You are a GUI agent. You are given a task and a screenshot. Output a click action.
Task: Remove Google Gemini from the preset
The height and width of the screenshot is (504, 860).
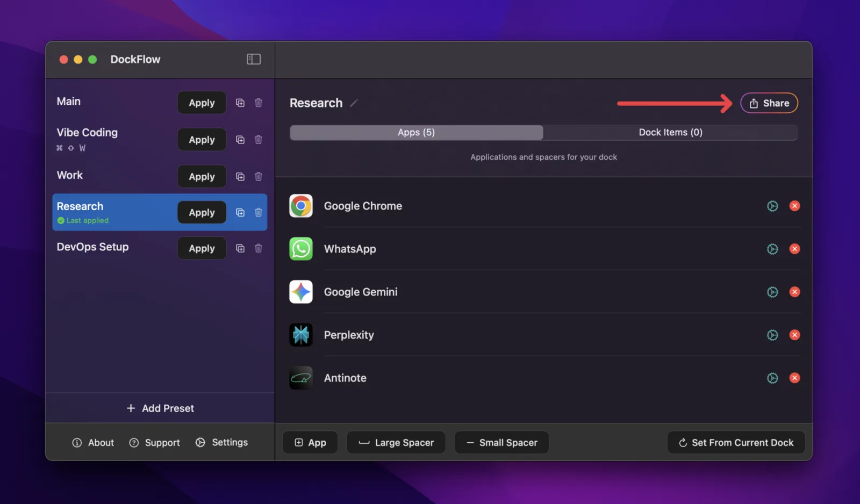tap(794, 292)
